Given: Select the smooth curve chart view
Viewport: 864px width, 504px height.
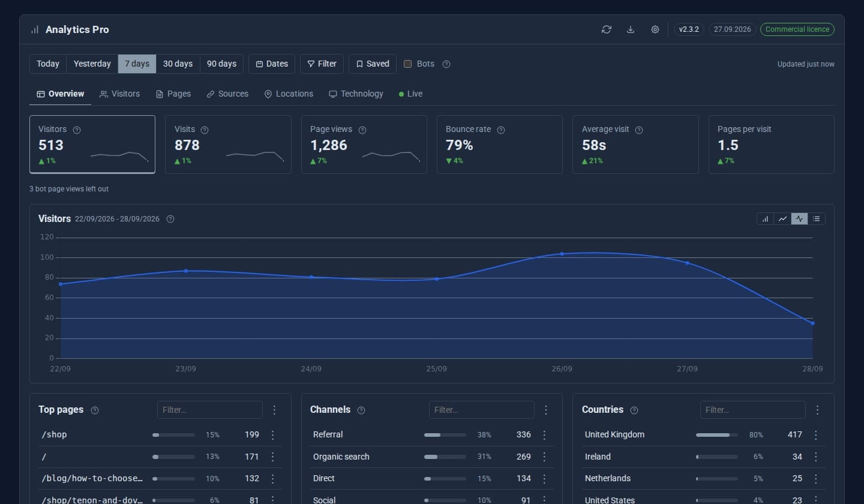Looking at the screenshot, I should 799,219.
